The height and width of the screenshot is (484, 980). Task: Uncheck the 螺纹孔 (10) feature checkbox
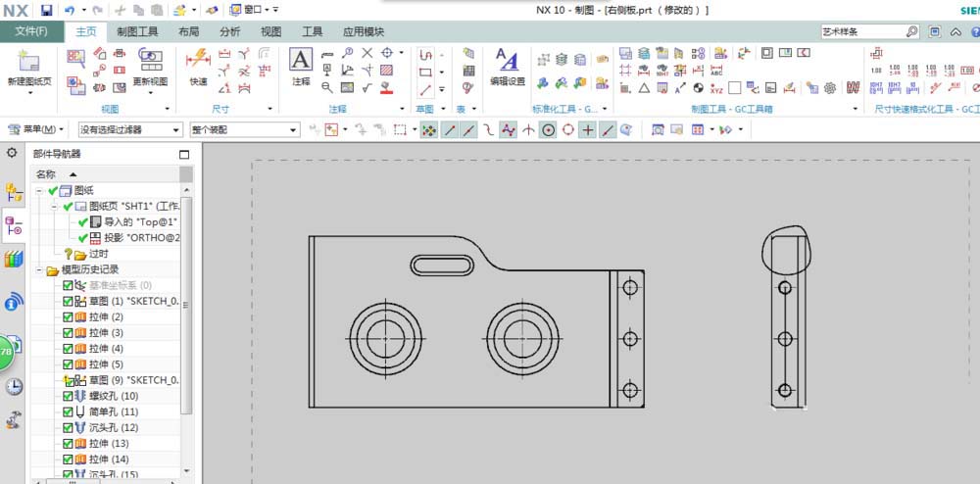tap(67, 396)
